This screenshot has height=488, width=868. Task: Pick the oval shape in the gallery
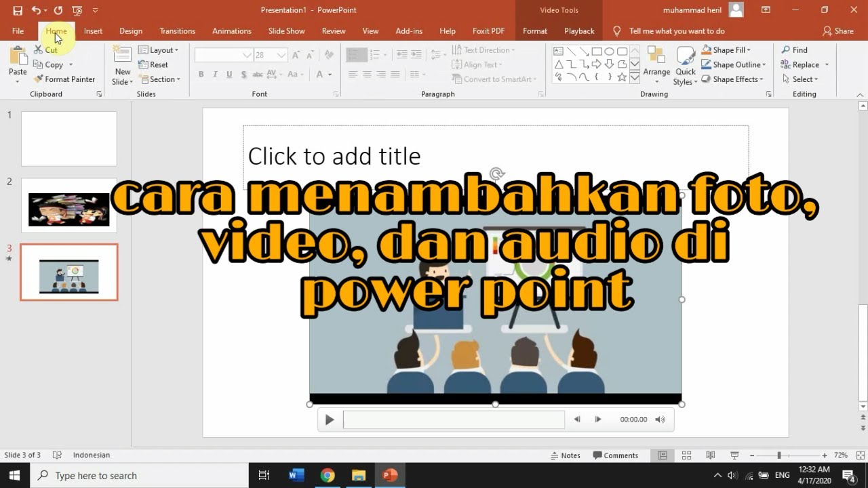[609, 52]
